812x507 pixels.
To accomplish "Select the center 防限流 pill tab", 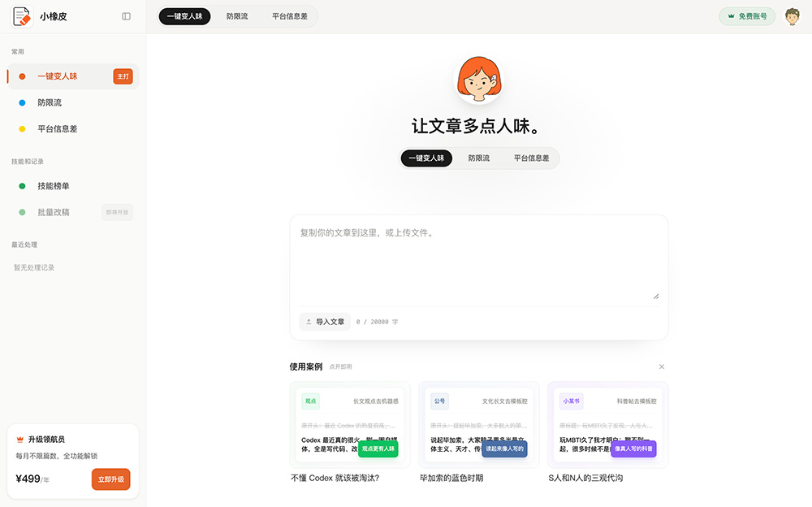I will coord(479,158).
